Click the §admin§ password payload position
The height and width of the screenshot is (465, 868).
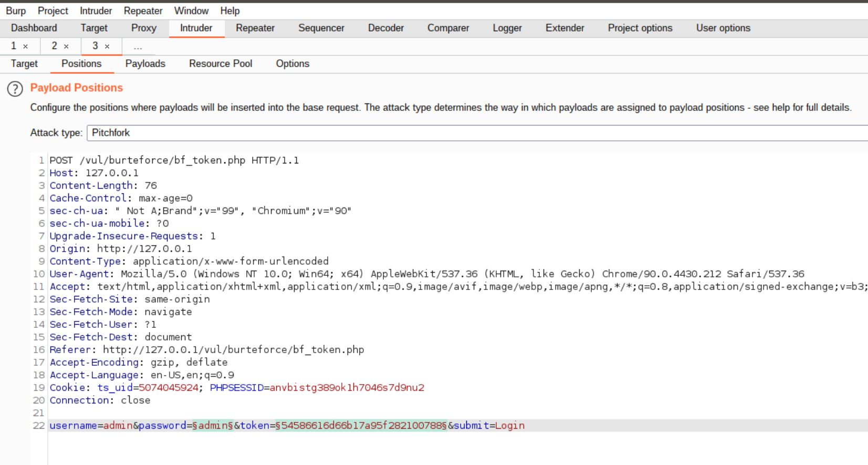(213, 425)
